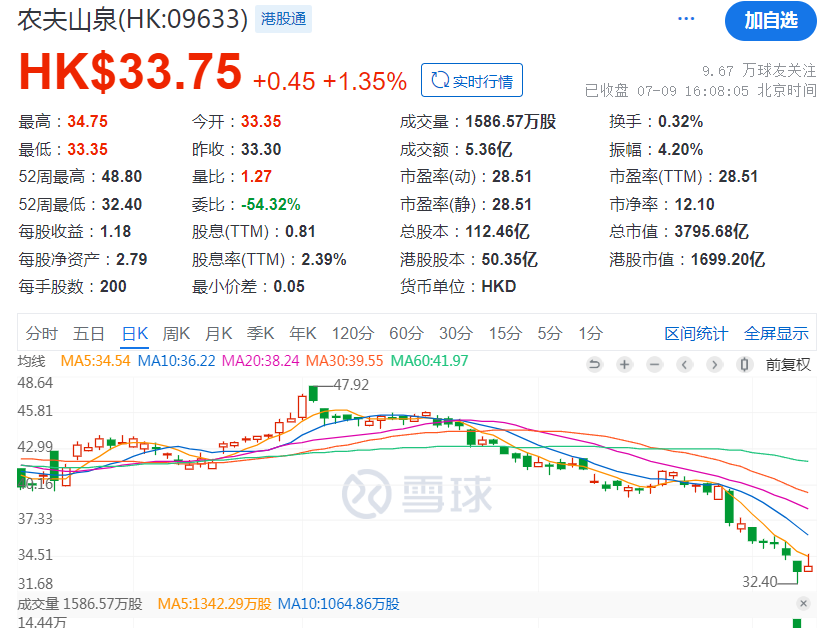Switch to the 5分 chart tab
The image size is (818, 628).
pos(550,333)
